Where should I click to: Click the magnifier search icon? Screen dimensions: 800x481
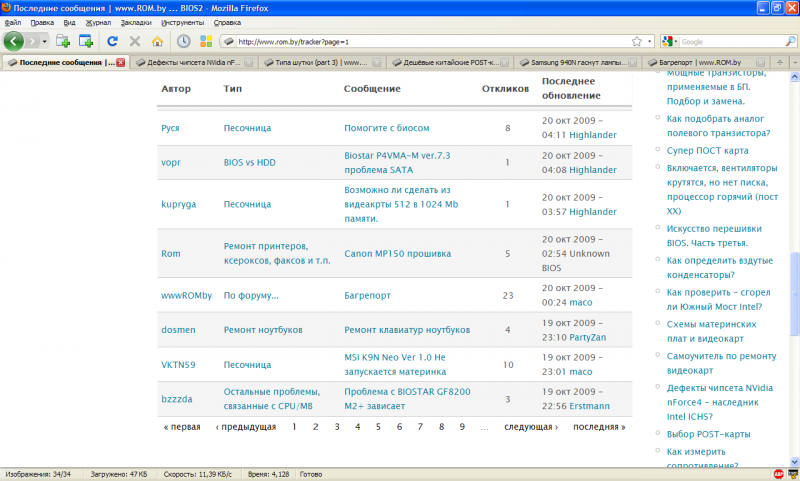(x=790, y=41)
